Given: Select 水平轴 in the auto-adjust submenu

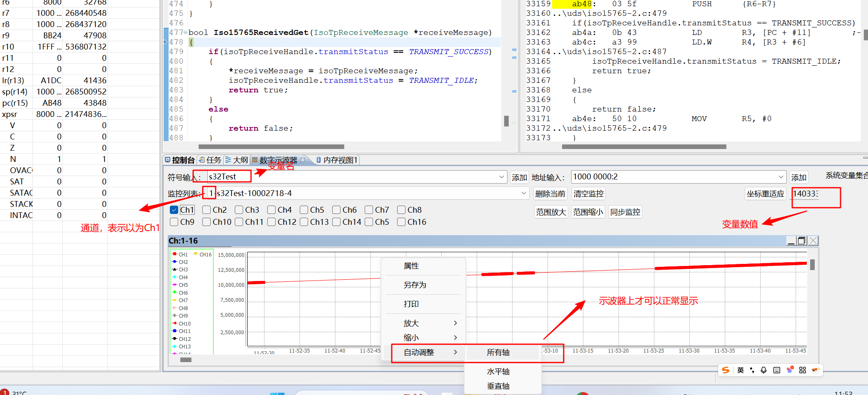Looking at the screenshot, I should [502, 371].
